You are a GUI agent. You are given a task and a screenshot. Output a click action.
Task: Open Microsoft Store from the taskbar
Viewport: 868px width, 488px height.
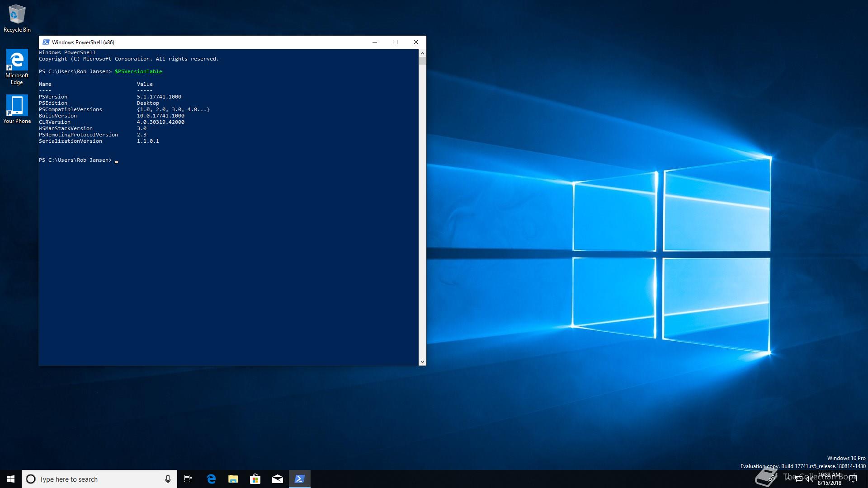pyautogui.click(x=255, y=479)
